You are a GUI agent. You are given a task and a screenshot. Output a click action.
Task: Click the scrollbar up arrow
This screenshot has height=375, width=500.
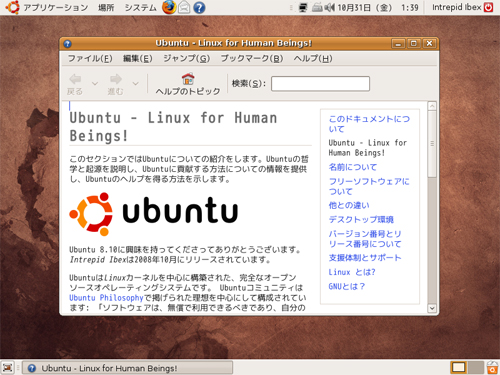pyautogui.click(x=432, y=106)
